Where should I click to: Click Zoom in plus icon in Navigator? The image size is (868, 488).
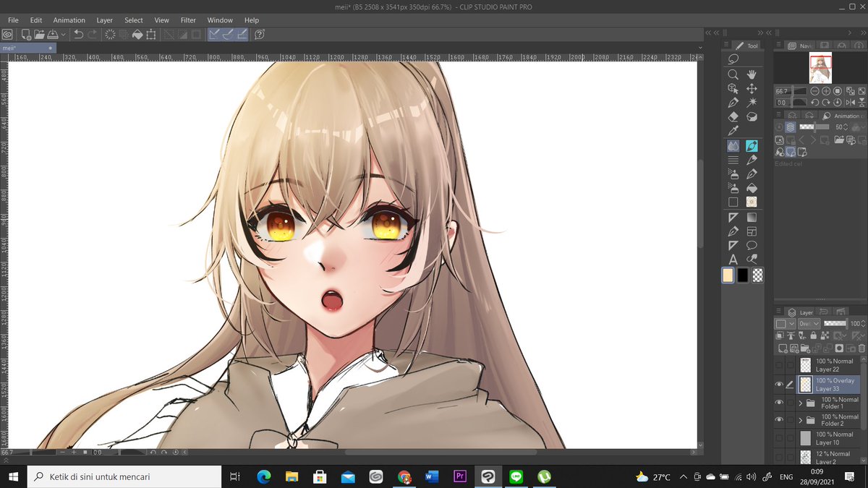(x=826, y=91)
